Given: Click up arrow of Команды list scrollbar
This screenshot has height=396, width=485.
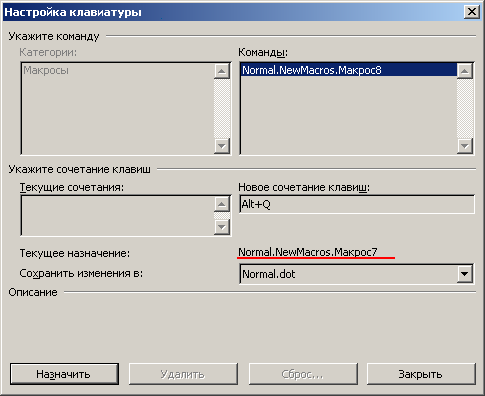Looking at the screenshot, I should [465, 71].
